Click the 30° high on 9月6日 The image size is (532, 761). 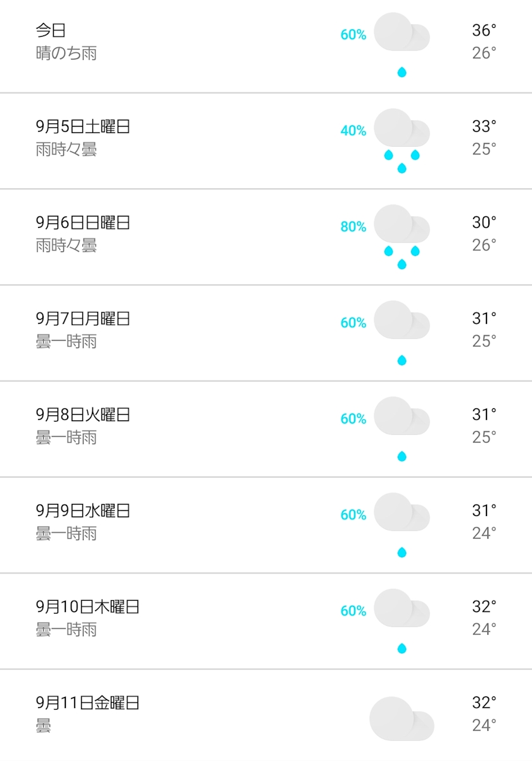(484, 223)
